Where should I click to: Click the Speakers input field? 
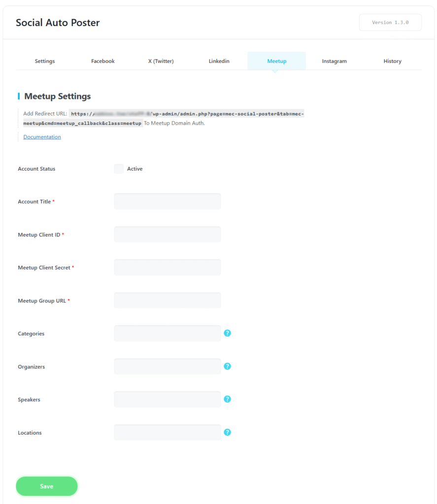pos(167,399)
